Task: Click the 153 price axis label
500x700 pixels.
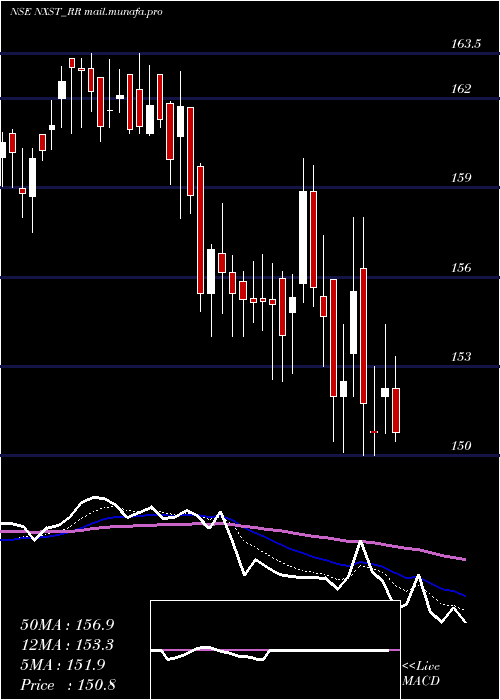Action: coord(460,357)
